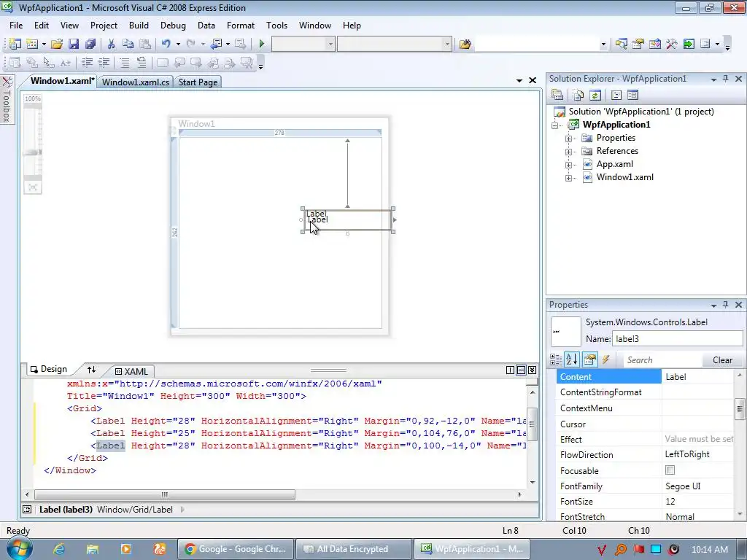Viewport: 747px width, 560px height.
Task: Click Refresh icon in Solution Explorer
Action: pyautogui.click(x=595, y=95)
